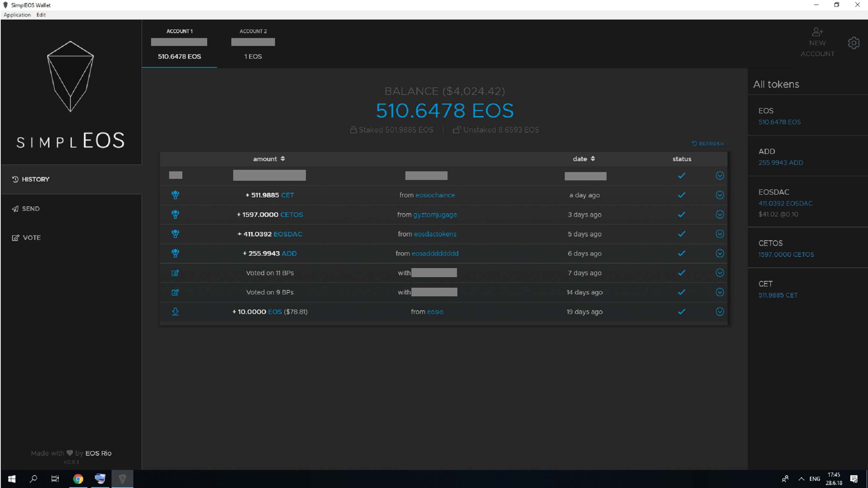Refresh the transaction history
The image size is (868, 488).
(x=708, y=143)
